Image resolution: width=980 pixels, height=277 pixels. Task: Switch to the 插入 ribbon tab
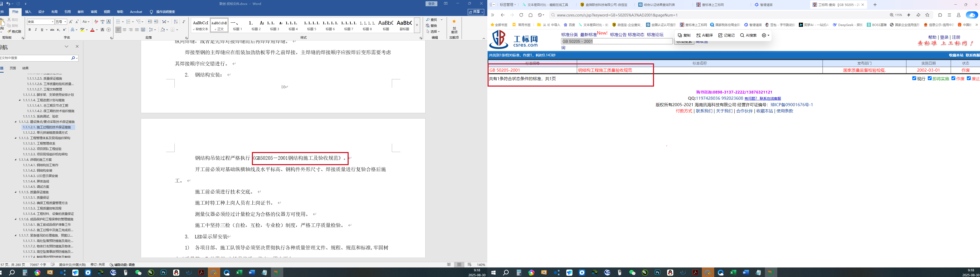tap(28, 12)
